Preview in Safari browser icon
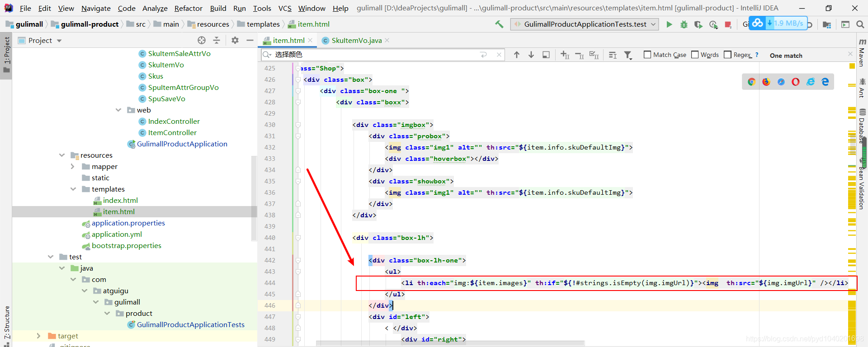The width and height of the screenshot is (868, 347). point(781,82)
